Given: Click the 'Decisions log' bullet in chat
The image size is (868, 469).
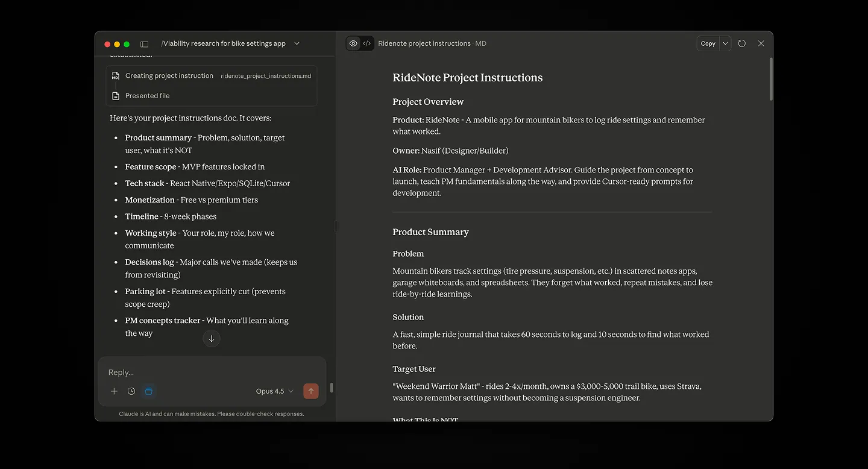Looking at the screenshot, I should click(x=211, y=268).
